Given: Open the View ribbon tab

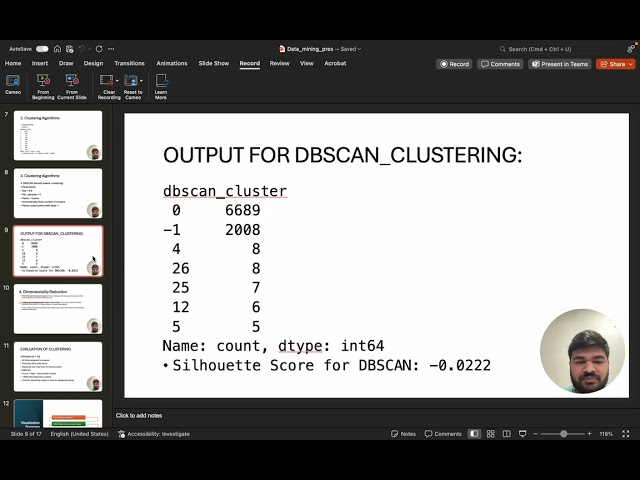Looking at the screenshot, I should (307, 63).
